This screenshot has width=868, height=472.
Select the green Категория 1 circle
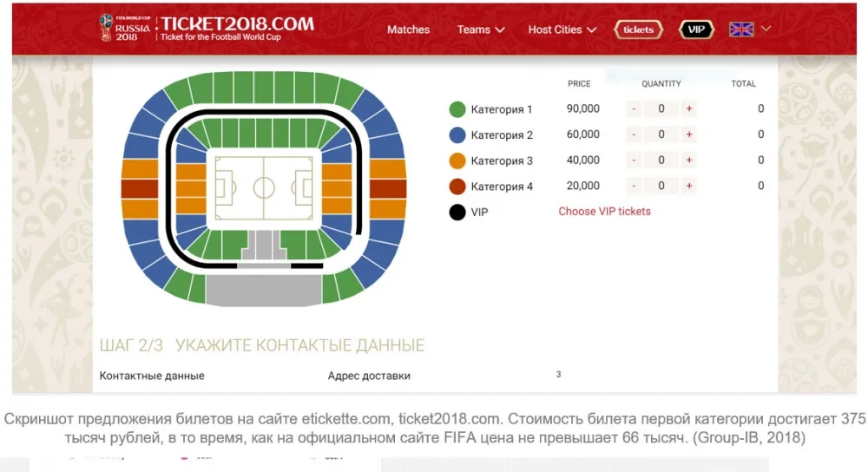(457, 109)
